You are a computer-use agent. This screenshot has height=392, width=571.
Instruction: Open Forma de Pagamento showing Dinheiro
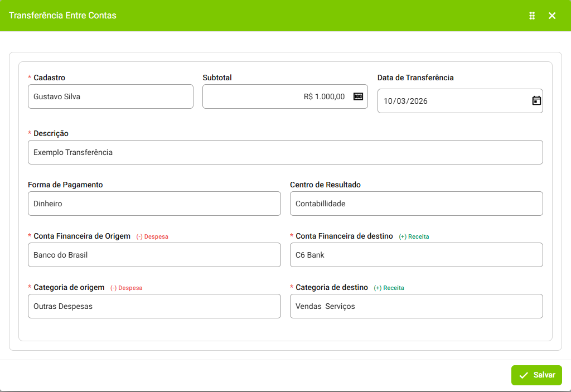pyautogui.click(x=154, y=204)
